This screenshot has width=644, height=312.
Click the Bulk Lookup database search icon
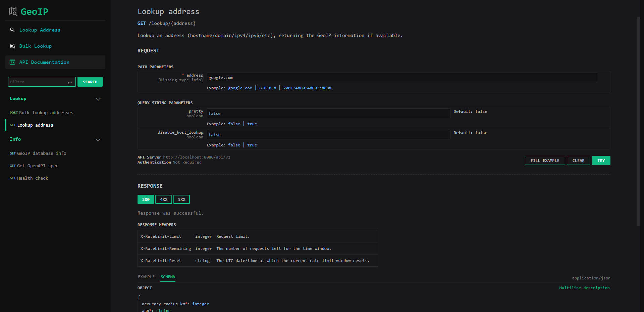point(12,46)
